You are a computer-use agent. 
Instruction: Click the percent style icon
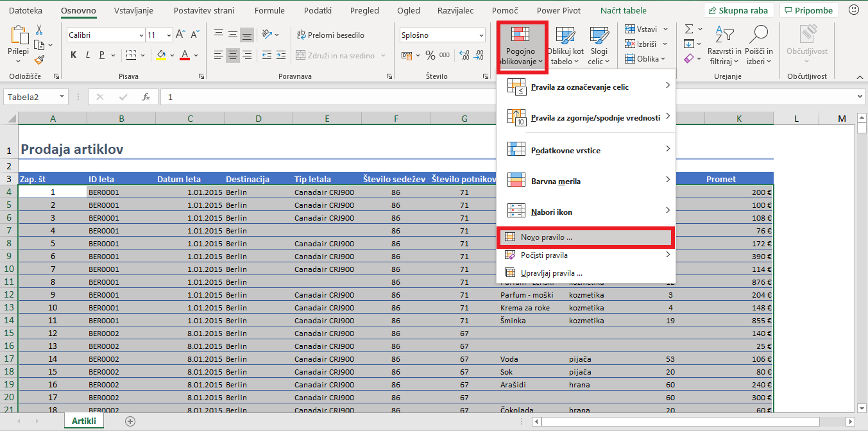coord(429,55)
